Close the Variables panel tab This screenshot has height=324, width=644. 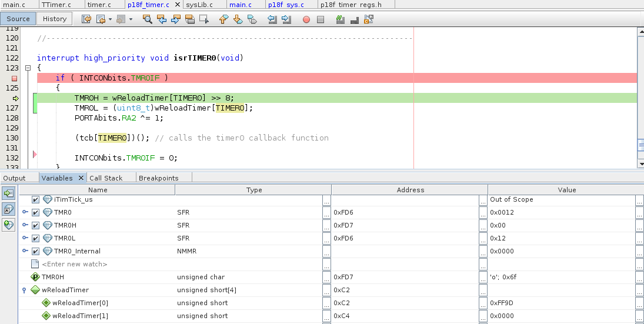pos(81,178)
